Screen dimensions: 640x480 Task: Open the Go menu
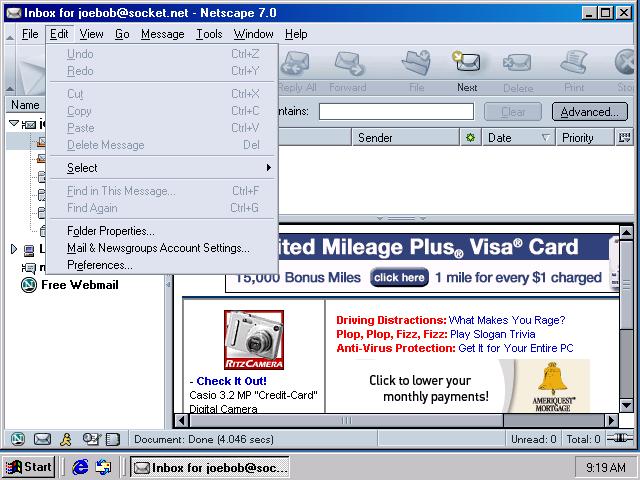pos(122,34)
